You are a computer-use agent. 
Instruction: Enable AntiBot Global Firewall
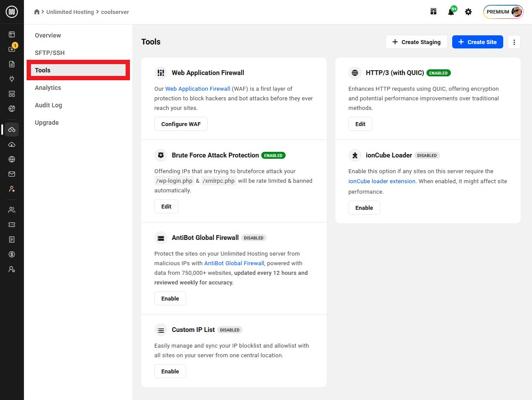point(170,298)
